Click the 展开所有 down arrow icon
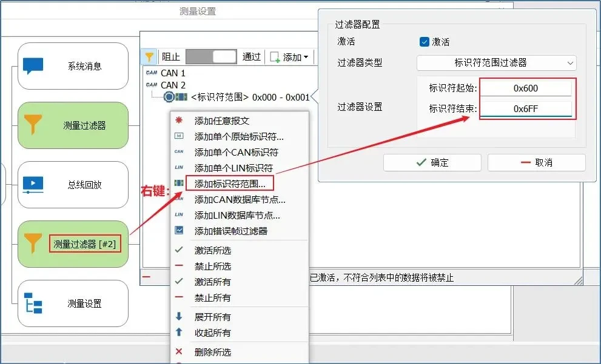Screen dimensions: 601x364 point(179,317)
